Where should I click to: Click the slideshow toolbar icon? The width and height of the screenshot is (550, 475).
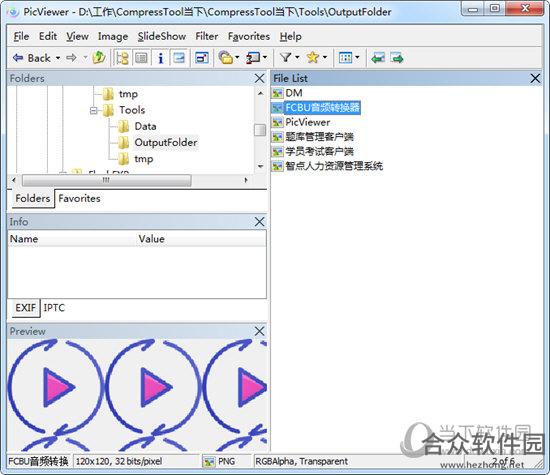(x=253, y=58)
